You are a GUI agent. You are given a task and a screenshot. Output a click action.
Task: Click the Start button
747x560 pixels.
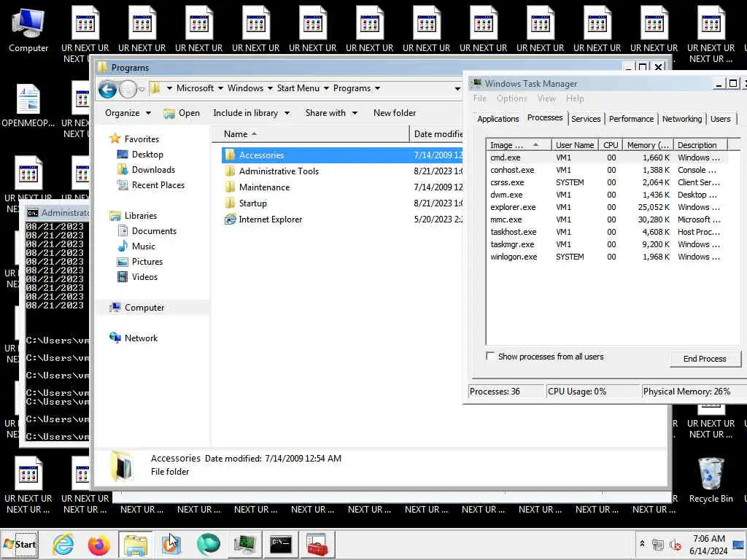(x=20, y=544)
